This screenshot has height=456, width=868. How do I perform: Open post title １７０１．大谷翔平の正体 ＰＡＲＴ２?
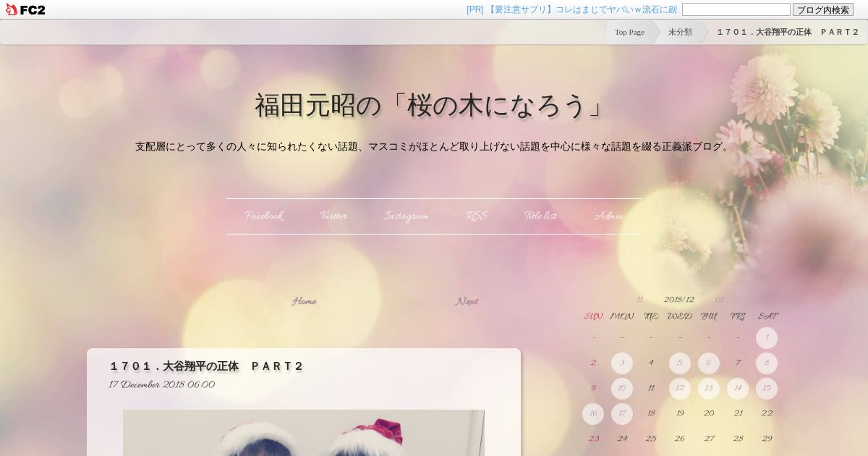tap(206, 366)
